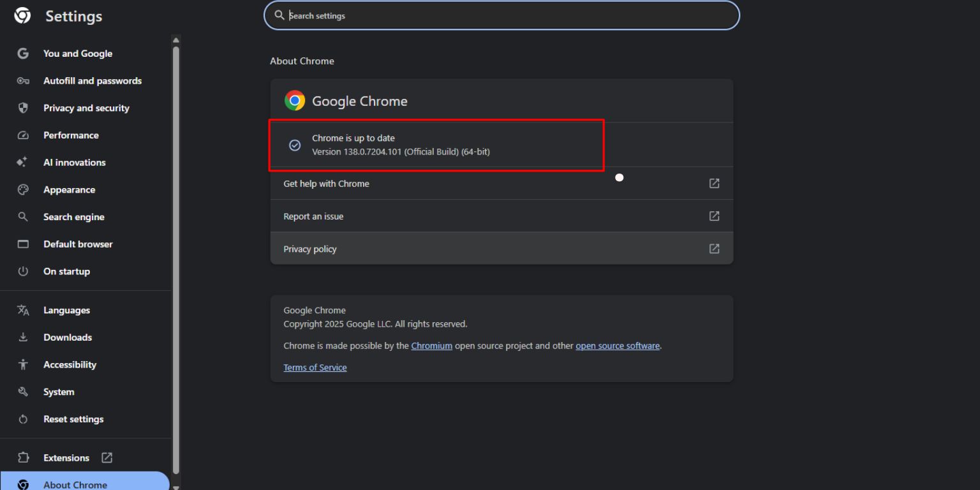Click the download arrow icon for Downloads

23,338
